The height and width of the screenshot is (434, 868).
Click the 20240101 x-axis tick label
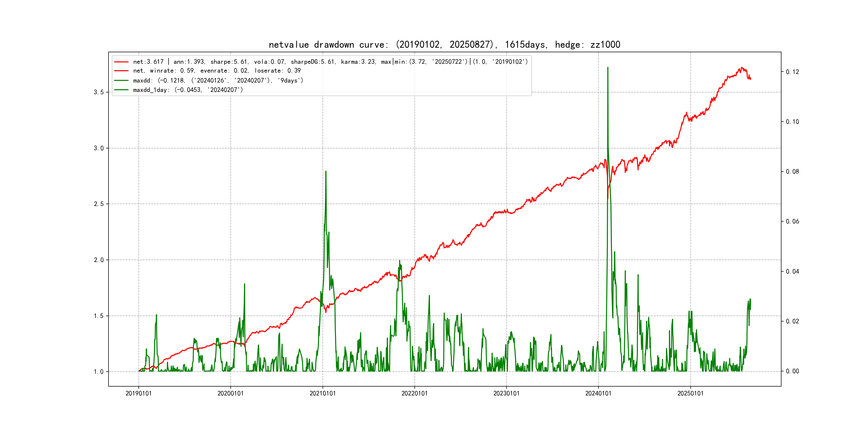(x=598, y=394)
